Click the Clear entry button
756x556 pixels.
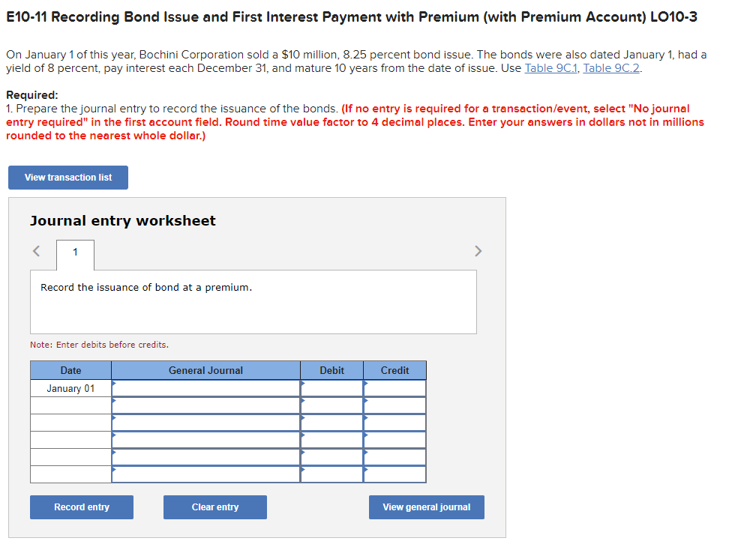214,507
